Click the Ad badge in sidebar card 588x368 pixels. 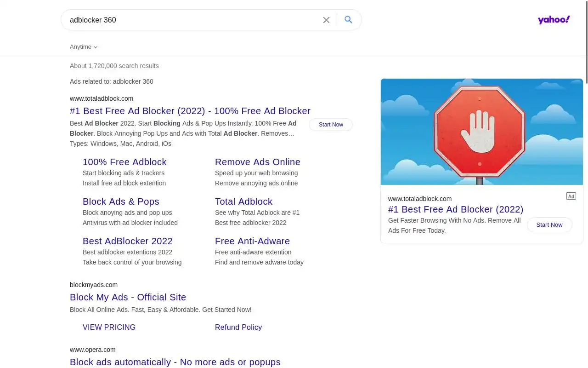[x=571, y=196]
